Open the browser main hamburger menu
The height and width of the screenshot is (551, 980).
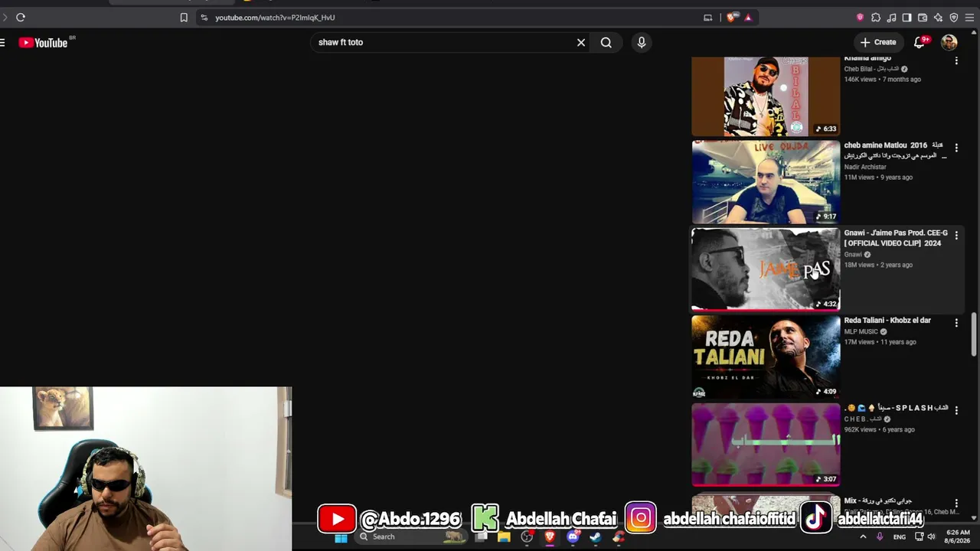[969, 18]
